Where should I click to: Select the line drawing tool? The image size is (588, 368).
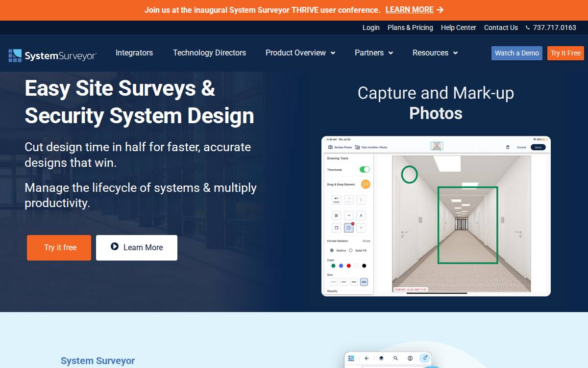pyautogui.click(x=361, y=228)
